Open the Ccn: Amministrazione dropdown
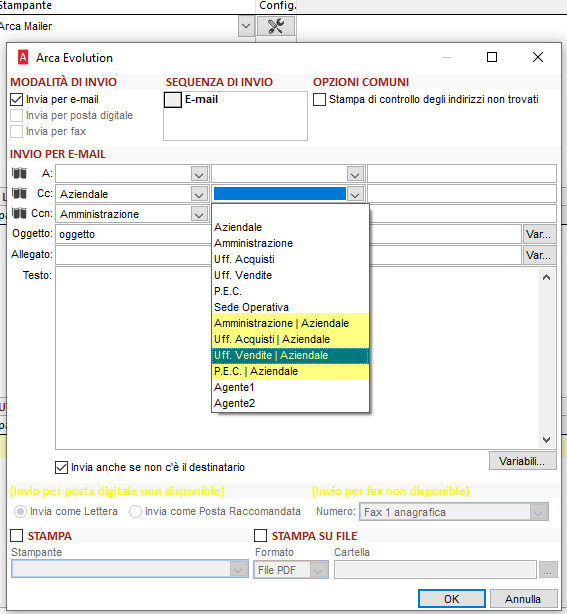The width and height of the screenshot is (567, 614). 199,214
